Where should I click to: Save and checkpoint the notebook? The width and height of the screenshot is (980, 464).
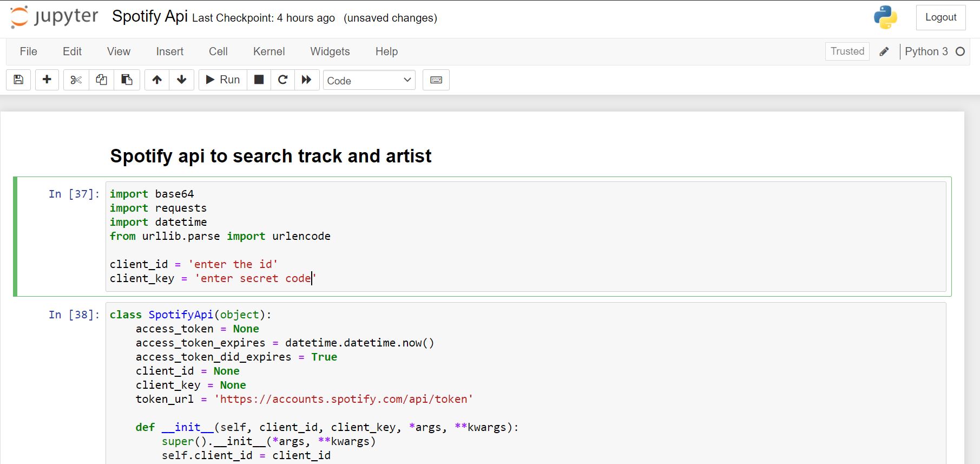click(x=18, y=80)
